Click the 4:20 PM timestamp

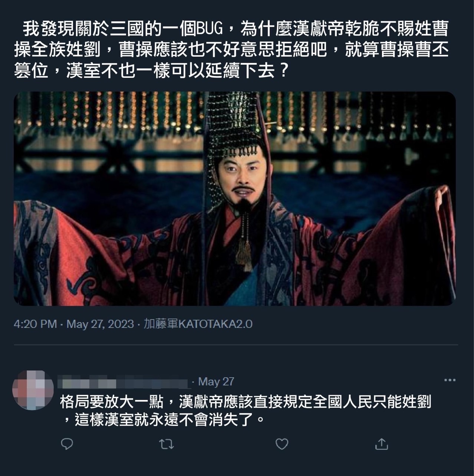click(35, 324)
